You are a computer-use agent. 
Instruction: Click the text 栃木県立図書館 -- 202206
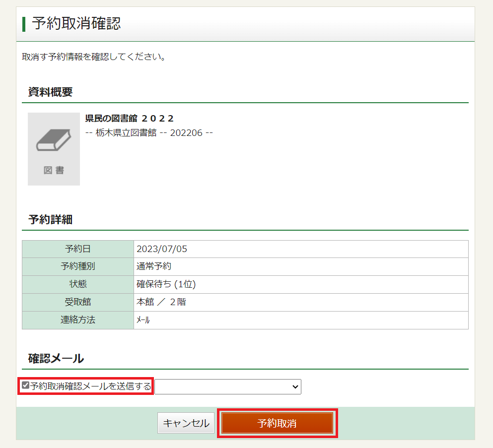coord(149,133)
